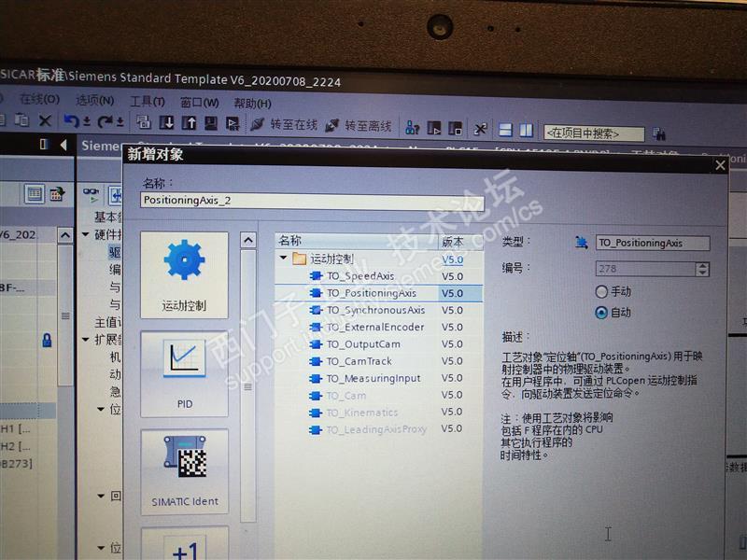Select TO_SpeedAxis in the object list
The image size is (747, 560).
pos(360,276)
